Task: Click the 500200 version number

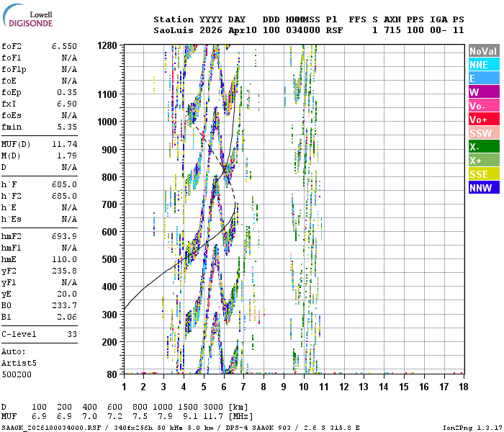Action: coord(17,375)
